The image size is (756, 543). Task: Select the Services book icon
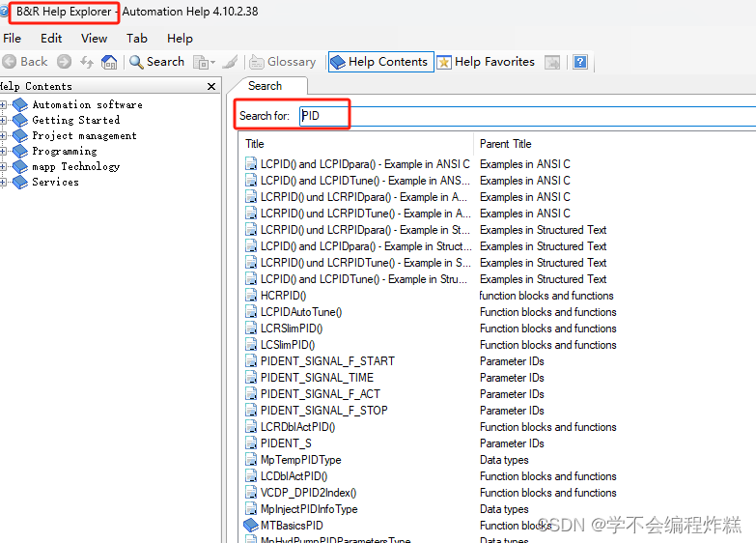coord(20,182)
